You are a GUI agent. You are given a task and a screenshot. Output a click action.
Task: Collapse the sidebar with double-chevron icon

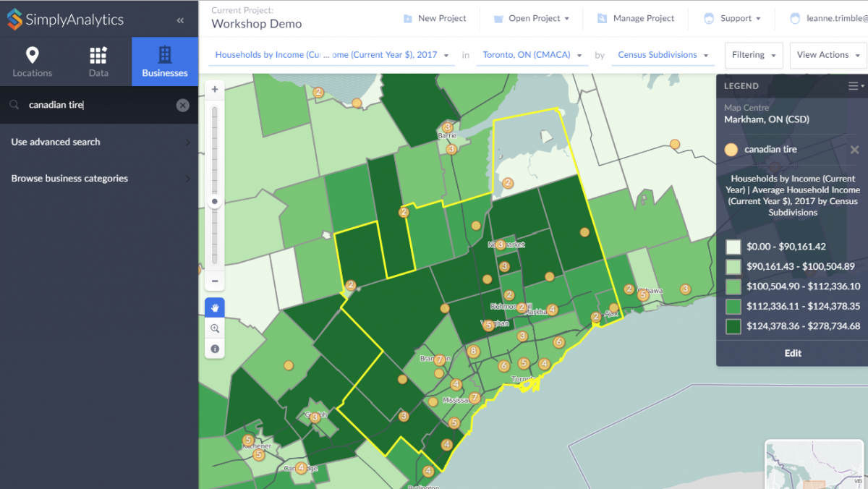coord(180,20)
